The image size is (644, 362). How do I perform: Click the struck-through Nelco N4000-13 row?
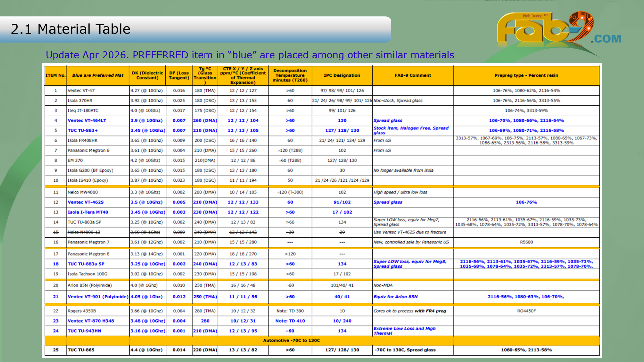[84, 232]
